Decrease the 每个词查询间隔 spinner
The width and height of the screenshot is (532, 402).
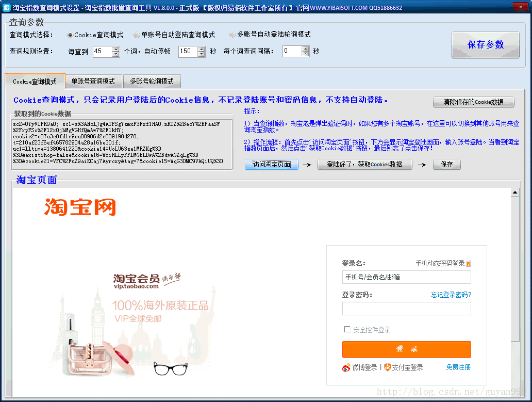[x=305, y=54]
